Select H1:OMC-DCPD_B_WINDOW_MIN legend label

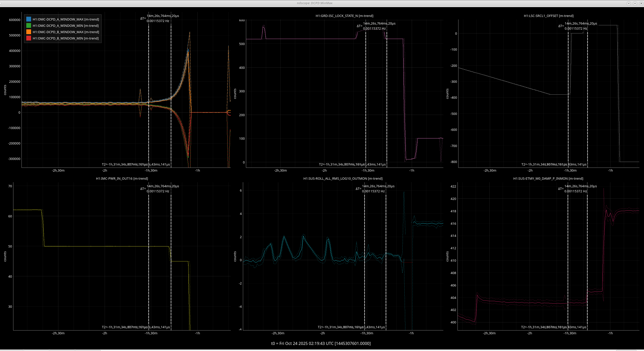coord(66,38)
